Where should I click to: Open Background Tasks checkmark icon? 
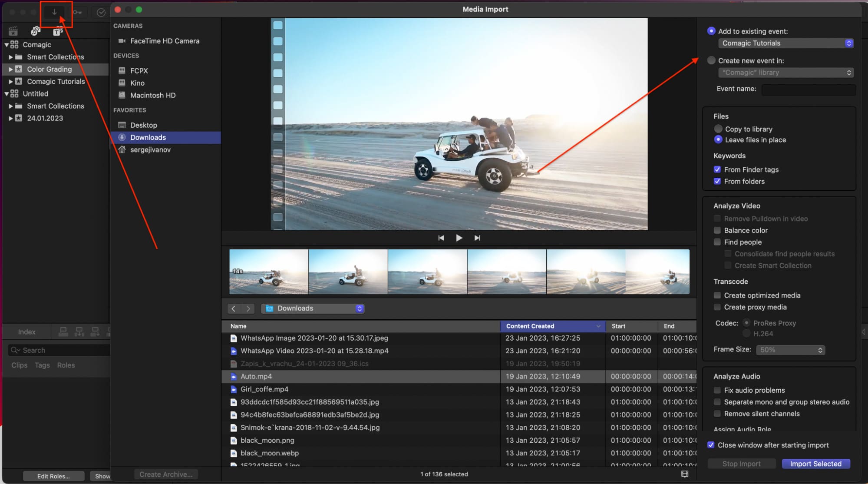pos(101,12)
